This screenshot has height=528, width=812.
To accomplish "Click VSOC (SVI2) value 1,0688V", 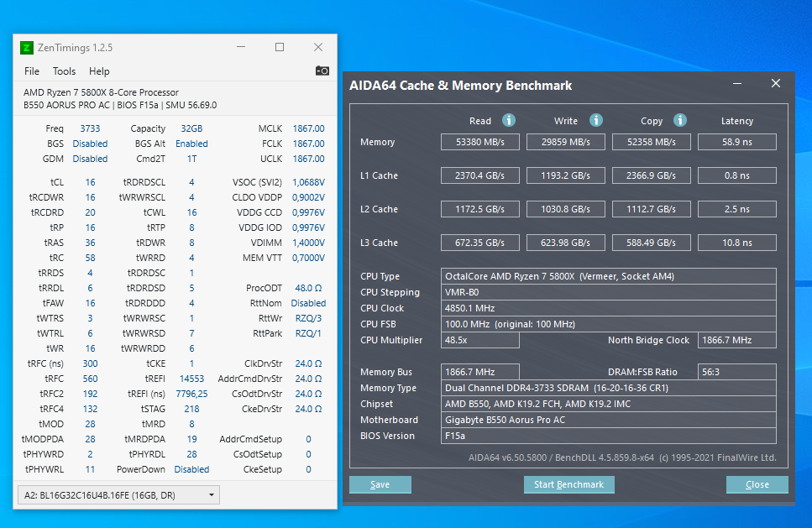I will coord(309,182).
